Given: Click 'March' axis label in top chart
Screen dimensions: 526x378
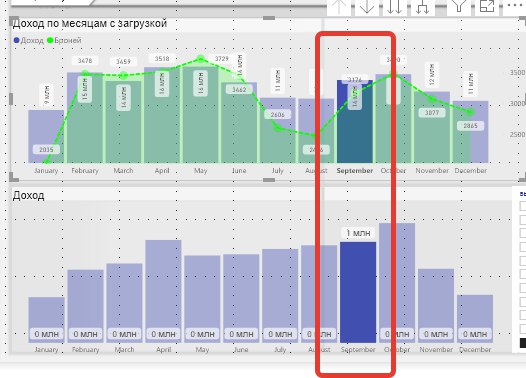Looking at the screenshot, I should 123,171.
